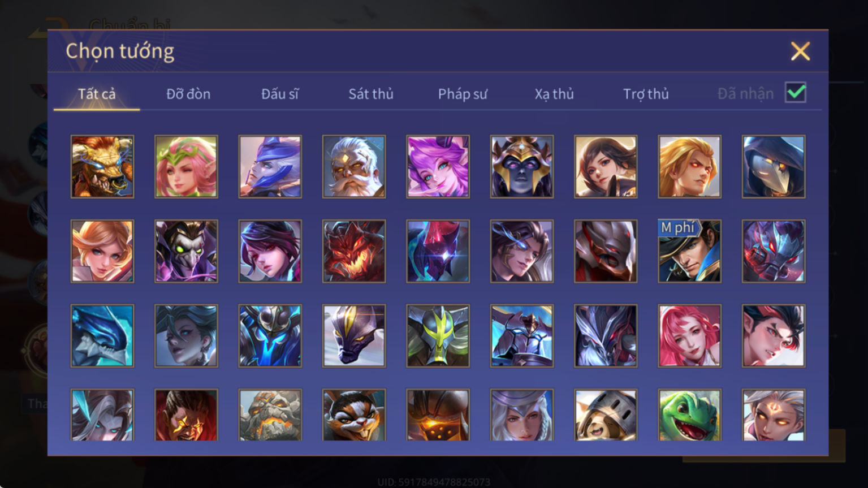Viewport: 868px width, 488px height.
Task: Choose the red fiery demon hero
Action: (354, 251)
